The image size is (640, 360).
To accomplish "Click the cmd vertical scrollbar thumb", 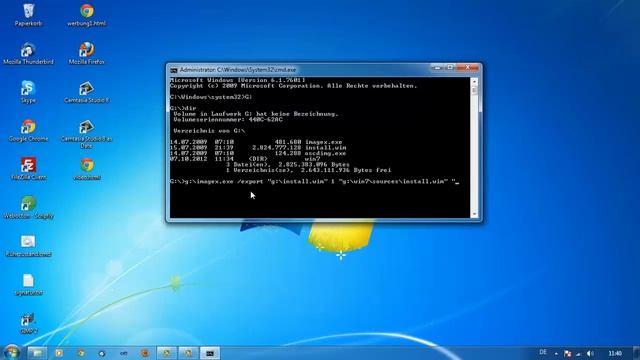I will pos(474,91).
